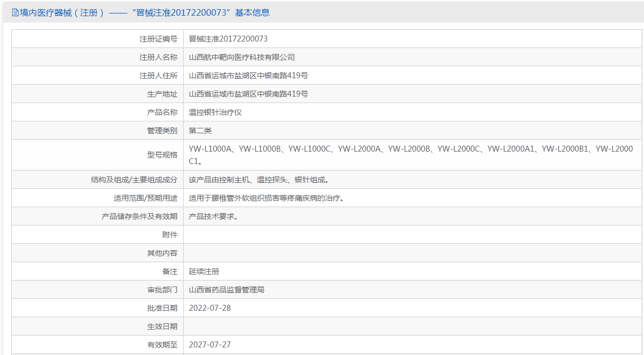
Task: Select text 该产品由控制主机、温控探头、银针组成。
Action: (x=259, y=180)
